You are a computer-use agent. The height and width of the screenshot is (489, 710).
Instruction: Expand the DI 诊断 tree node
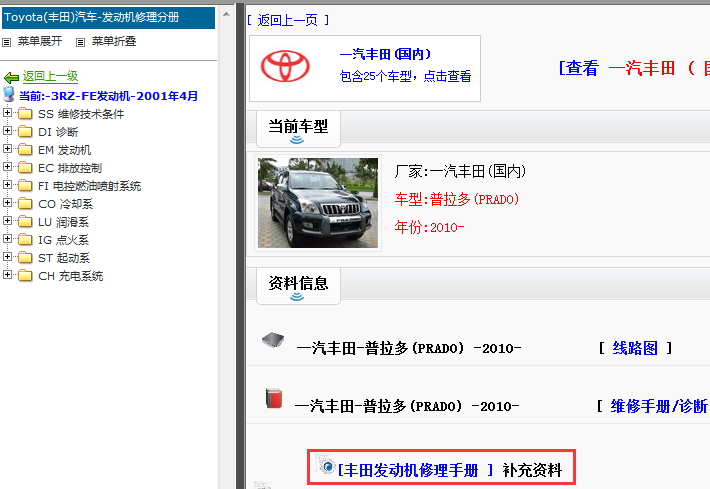point(7,130)
